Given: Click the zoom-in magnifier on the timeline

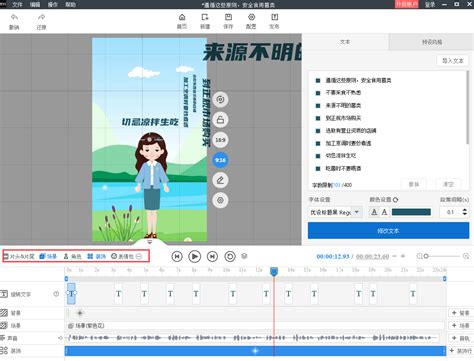Looking at the screenshot, I should pyautogui.click(x=466, y=256).
